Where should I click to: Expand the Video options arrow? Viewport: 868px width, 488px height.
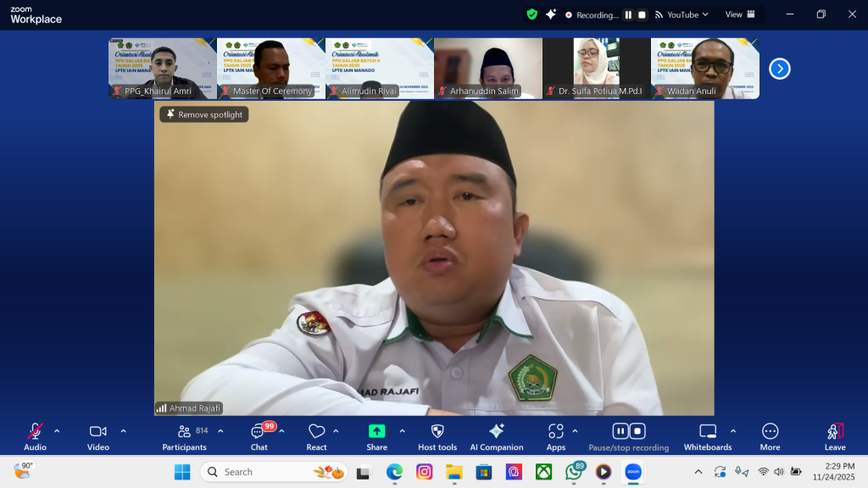(x=123, y=430)
